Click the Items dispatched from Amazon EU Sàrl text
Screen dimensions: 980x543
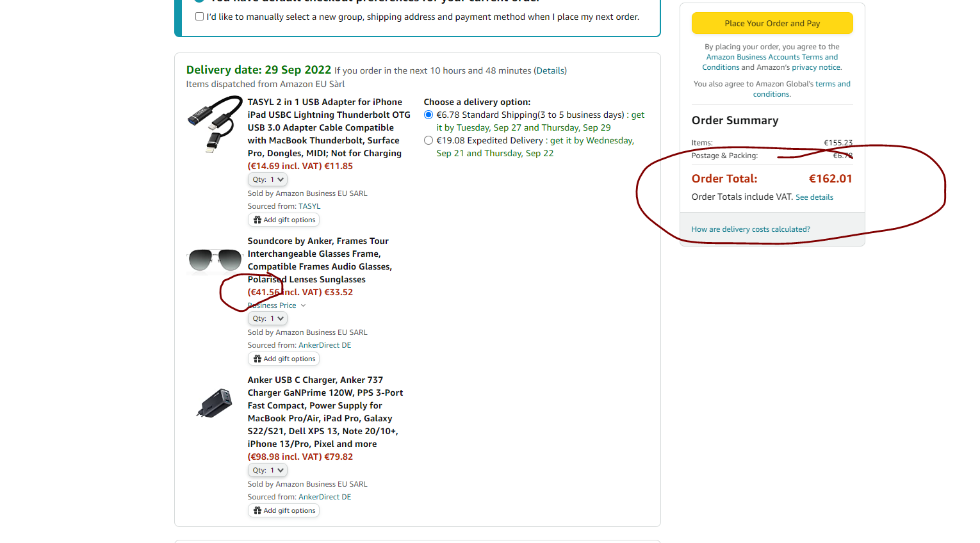pos(265,84)
